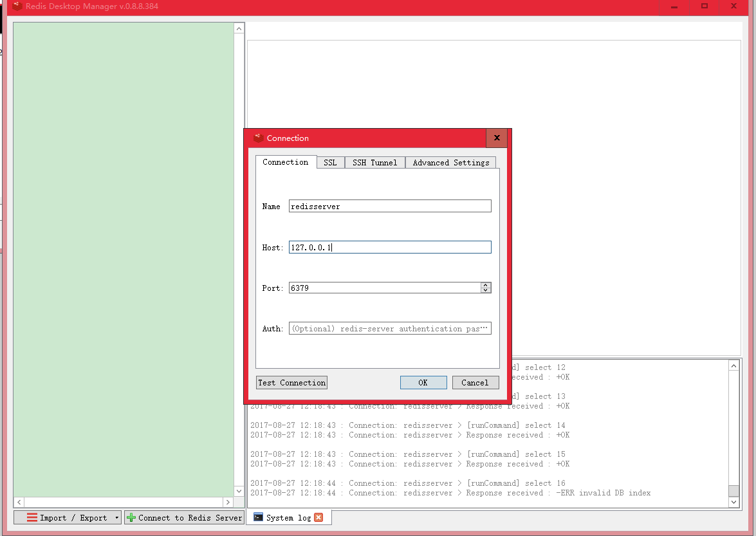The height and width of the screenshot is (536, 756).
Task: Click the Auth password field
Action: click(390, 328)
